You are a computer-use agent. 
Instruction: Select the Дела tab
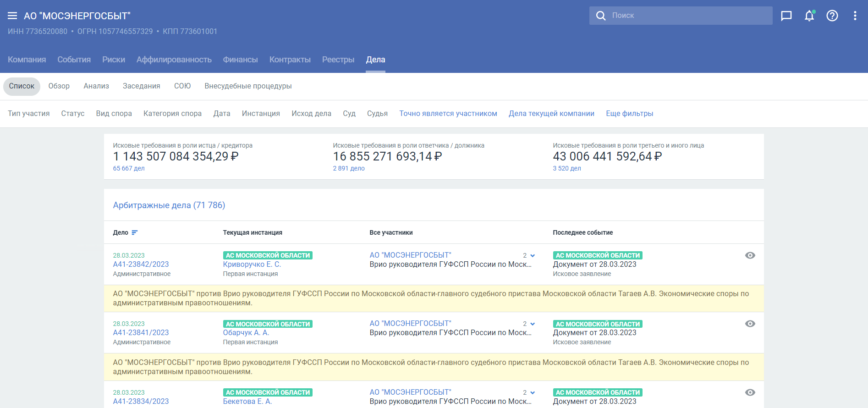[x=376, y=60]
